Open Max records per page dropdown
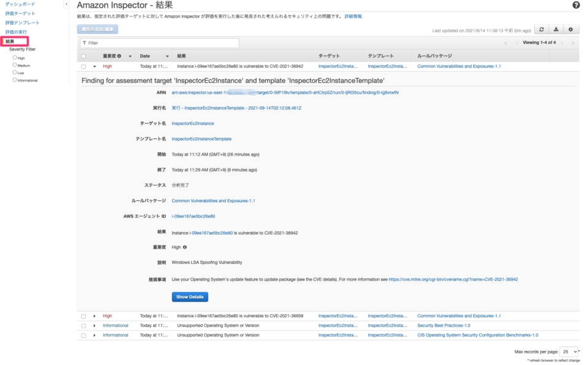This screenshot has width=588, height=365. coord(568,352)
